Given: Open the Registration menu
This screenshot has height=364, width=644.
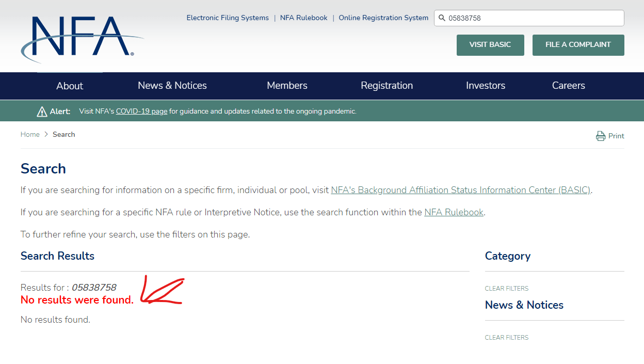Looking at the screenshot, I should 387,86.
